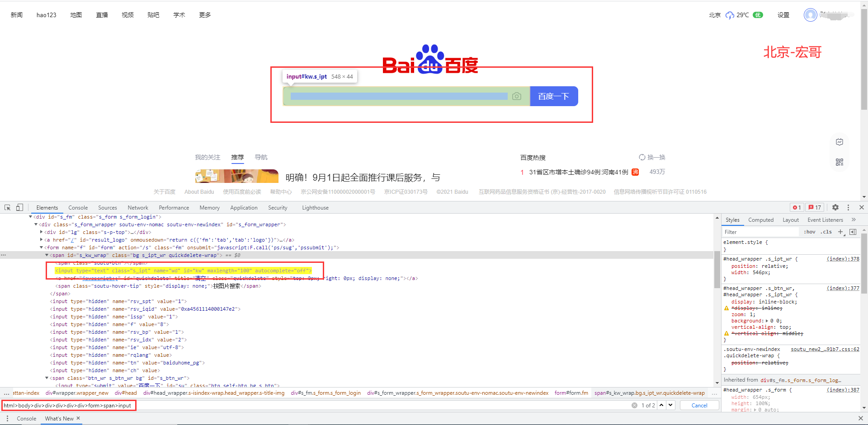
Task: Cancel the DevTools element search
Action: (x=699, y=406)
